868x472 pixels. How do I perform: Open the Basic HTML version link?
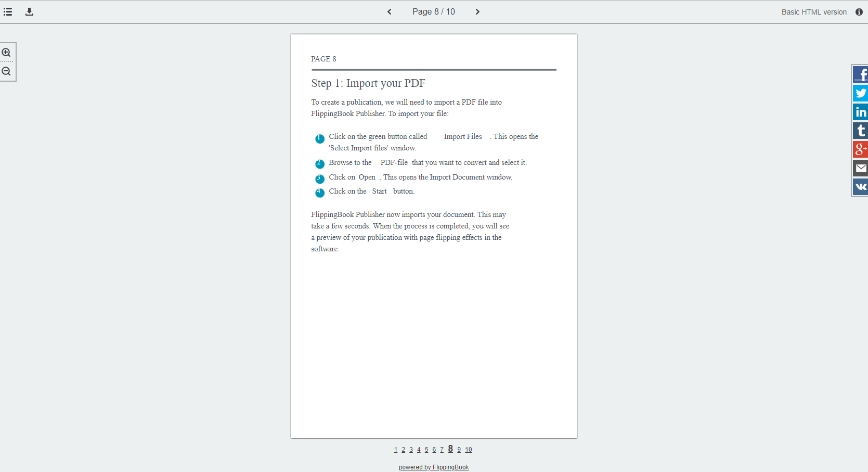coord(814,12)
